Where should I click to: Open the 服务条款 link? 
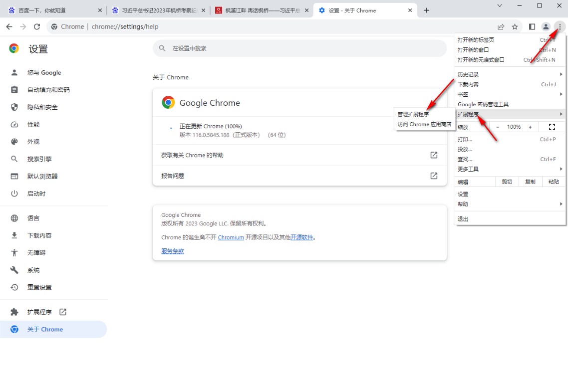(172, 251)
